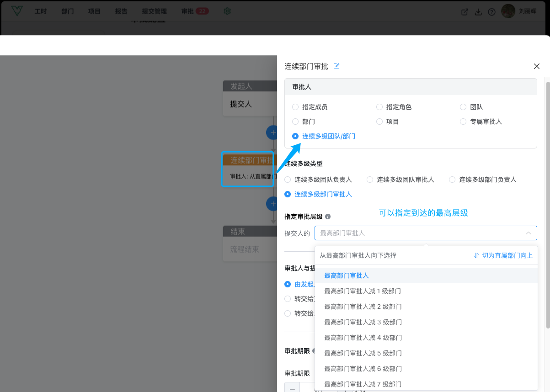The image size is (550, 392).
Task: Close the 连续部门审批 panel
Action: [x=537, y=66]
